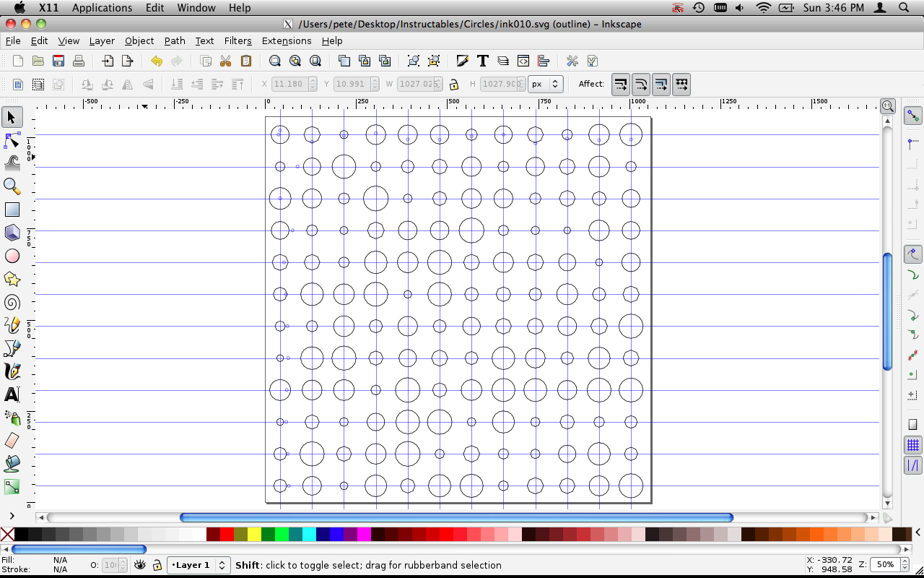Click the X11 menu title
This screenshot has width=924, height=578.
point(48,8)
